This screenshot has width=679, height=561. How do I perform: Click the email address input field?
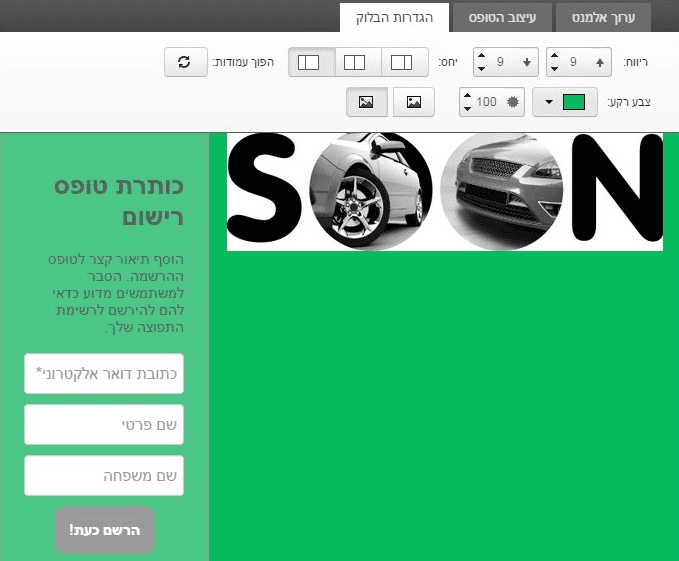pyautogui.click(x=104, y=374)
